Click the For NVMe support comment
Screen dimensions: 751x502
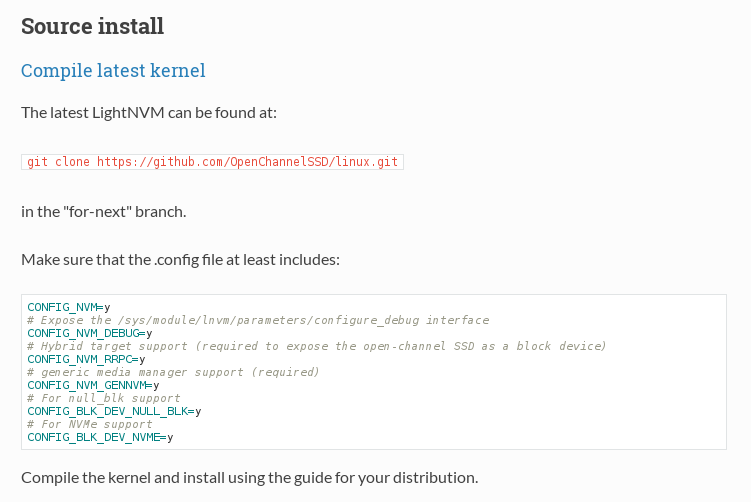click(90, 424)
